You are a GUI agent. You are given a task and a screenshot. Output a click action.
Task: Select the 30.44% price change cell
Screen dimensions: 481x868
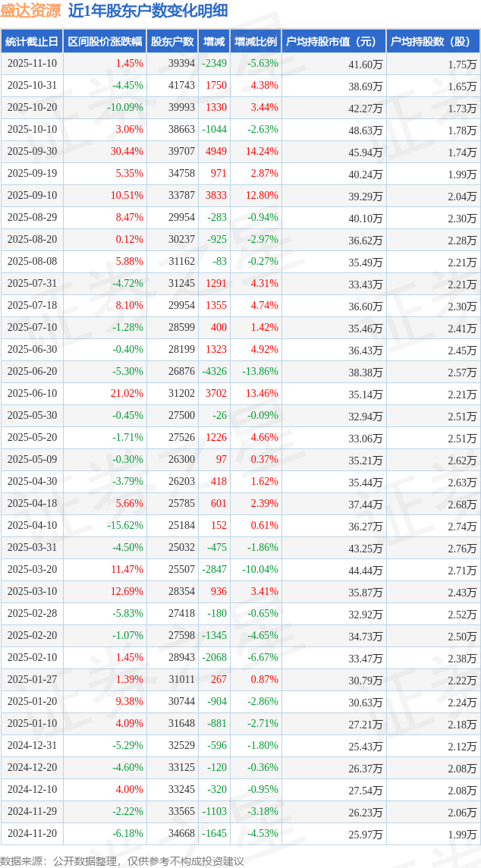pyautogui.click(x=127, y=152)
